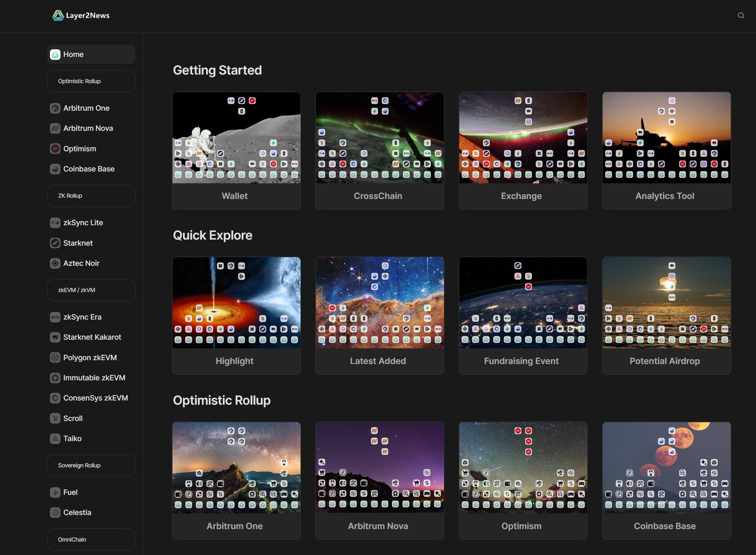This screenshot has height=555, width=756.
Task: Open the Potential Airdrop card thumbnail
Action: pos(667,303)
